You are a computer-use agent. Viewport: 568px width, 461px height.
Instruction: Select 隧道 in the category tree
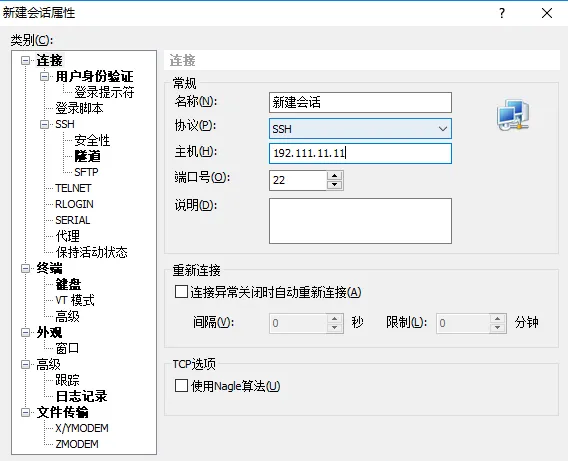(x=87, y=156)
